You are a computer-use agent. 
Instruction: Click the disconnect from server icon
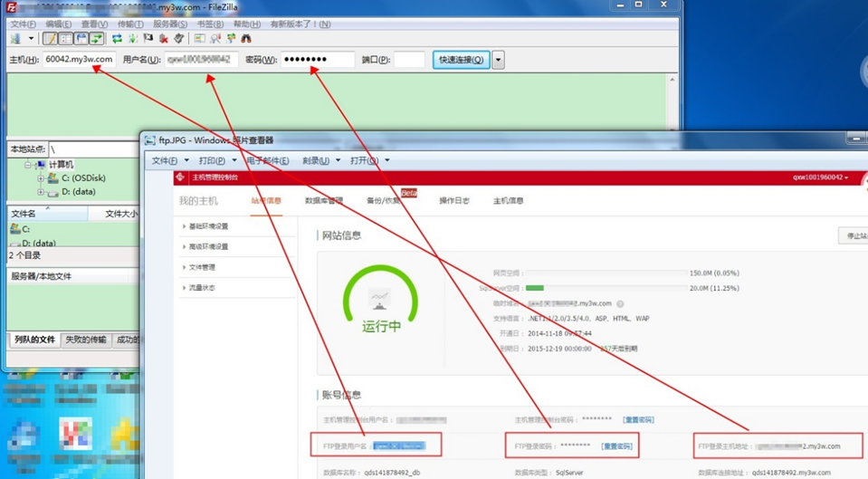[x=164, y=38]
